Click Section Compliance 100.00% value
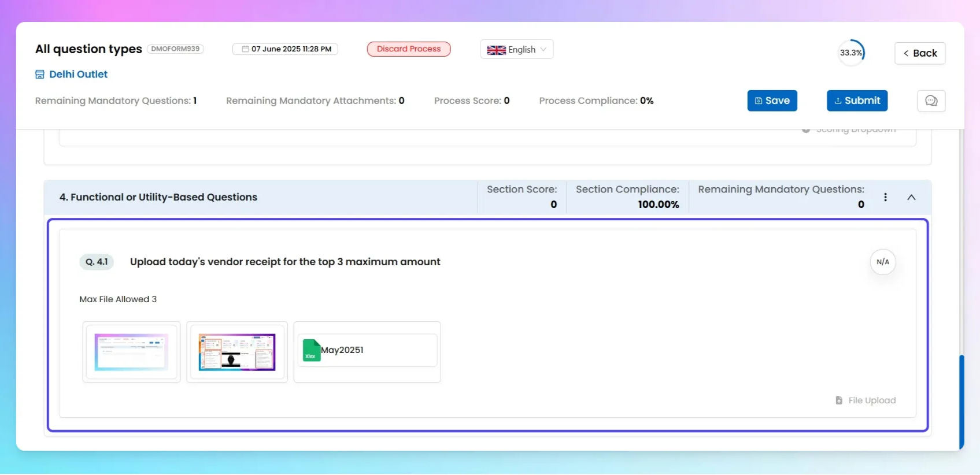The height and width of the screenshot is (475, 980). point(659,205)
